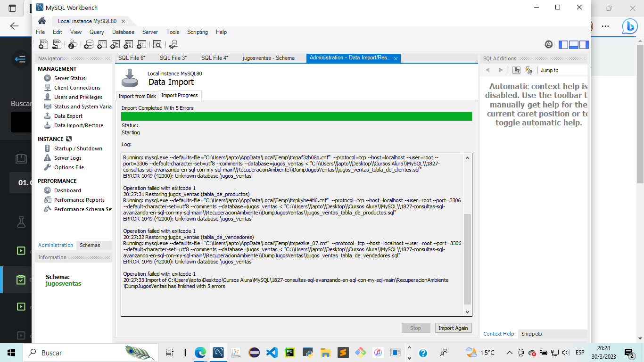The image size is (644, 362).
Task: Open Microsoft Edge from the taskbar
Action: 200,353
